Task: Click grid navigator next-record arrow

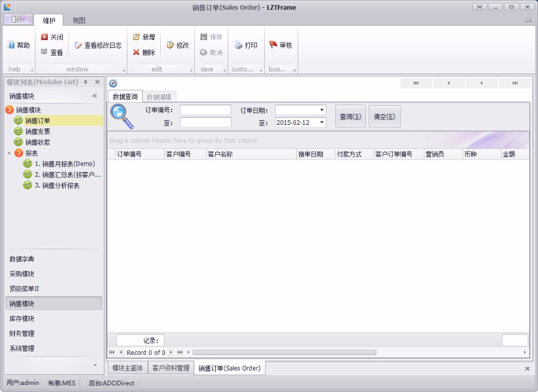Action: coord(171,352)
